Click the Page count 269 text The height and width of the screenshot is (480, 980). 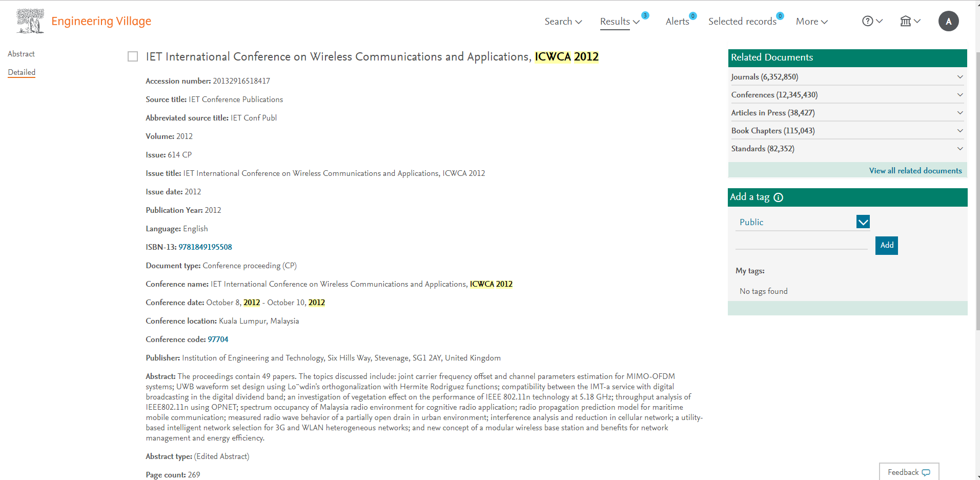coord(173,475)
